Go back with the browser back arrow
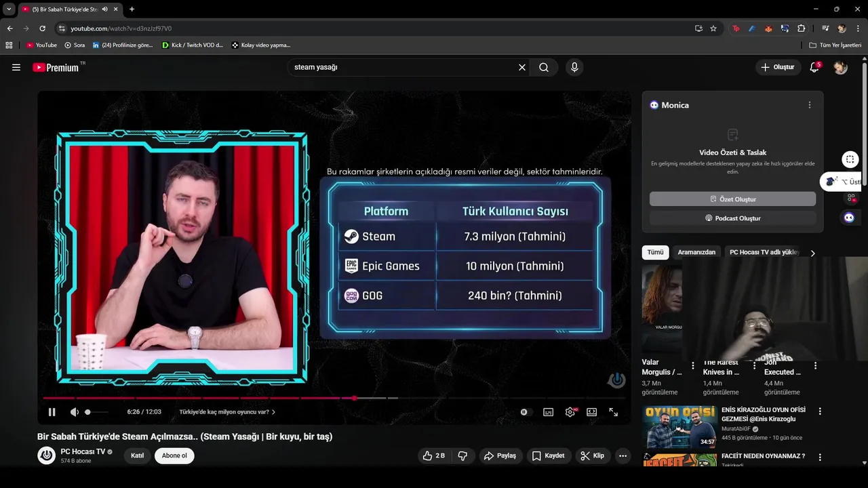 coord(9,28)
